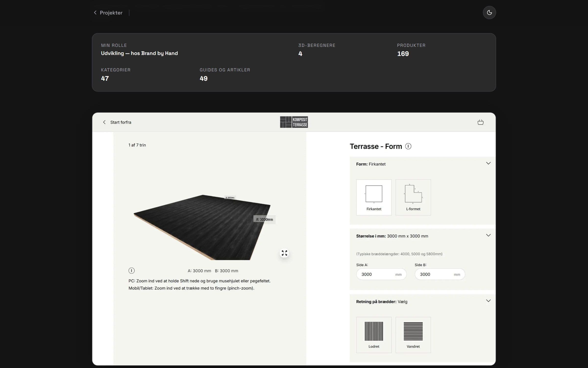Image resolution: width=588 pixels, height=368 pixels.
Task: Select the L-formet shape option
Action: pos(413,197)
